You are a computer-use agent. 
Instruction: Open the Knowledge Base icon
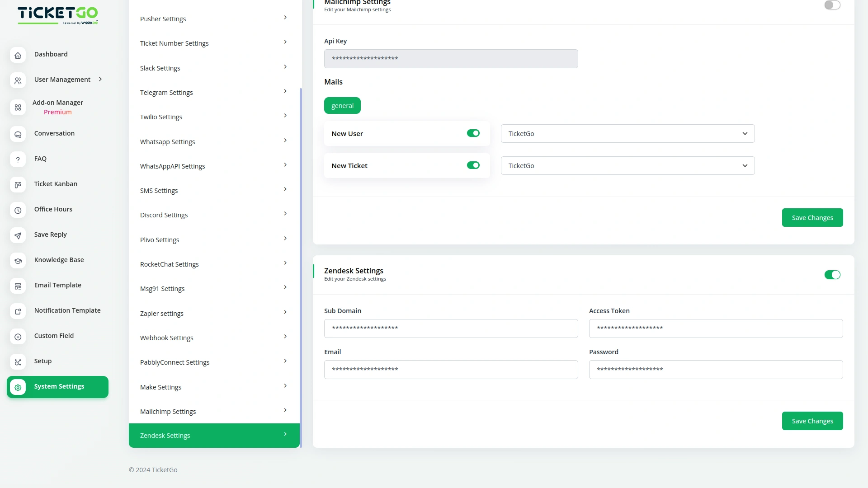tap(18, 261)
